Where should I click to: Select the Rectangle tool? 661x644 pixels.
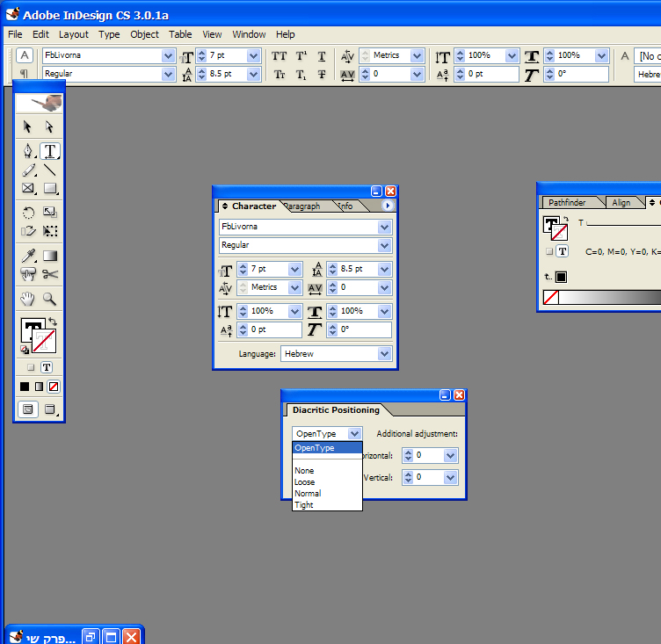click(x=50, y=188)
